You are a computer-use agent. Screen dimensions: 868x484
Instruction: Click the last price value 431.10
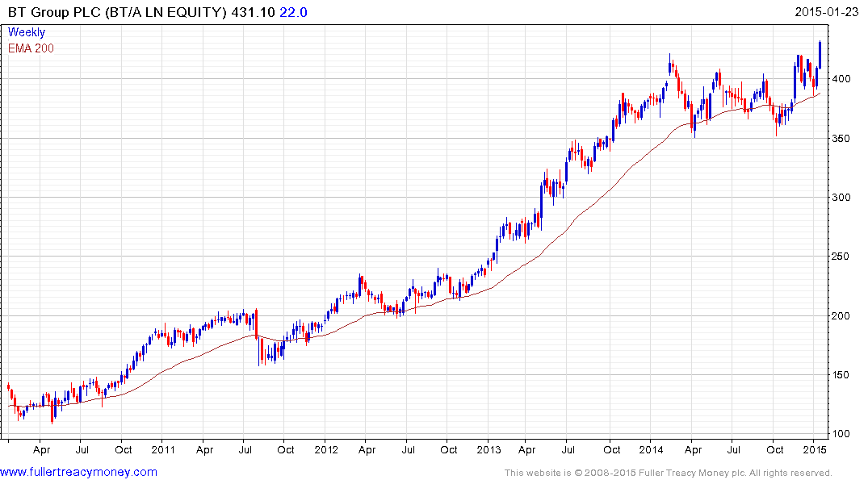point(253,11)
